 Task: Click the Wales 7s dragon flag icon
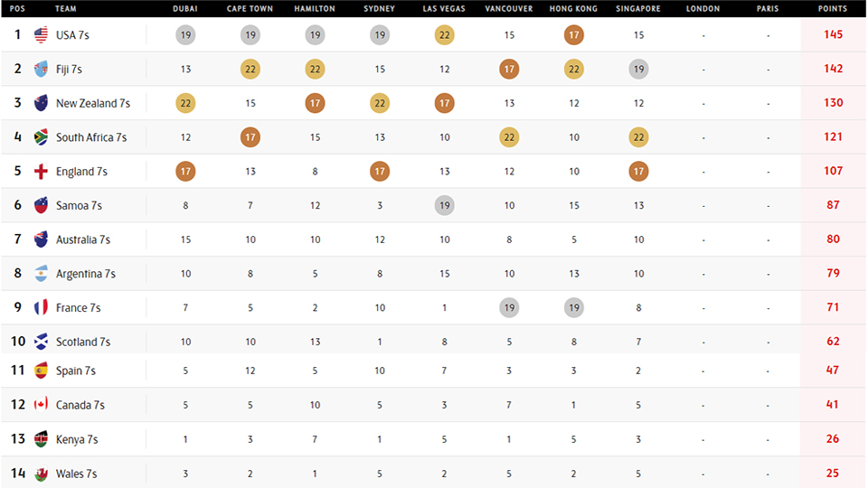(41, 474)
